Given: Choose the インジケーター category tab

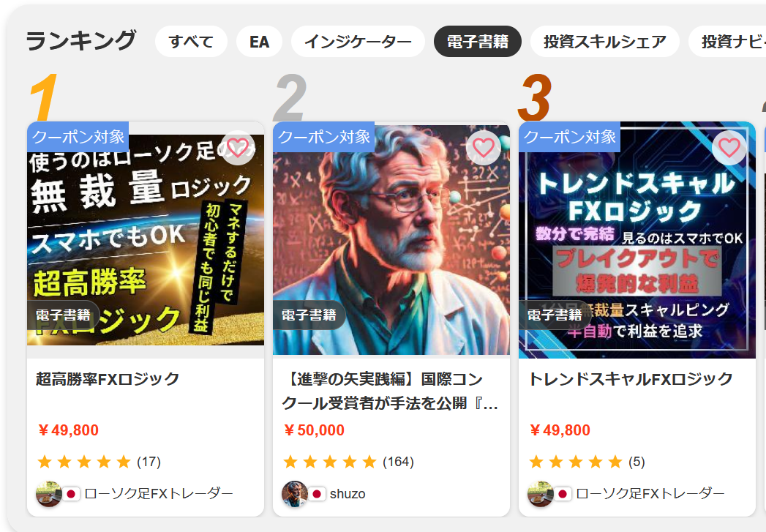Looking at the screenshot, I should pos(358,42).
